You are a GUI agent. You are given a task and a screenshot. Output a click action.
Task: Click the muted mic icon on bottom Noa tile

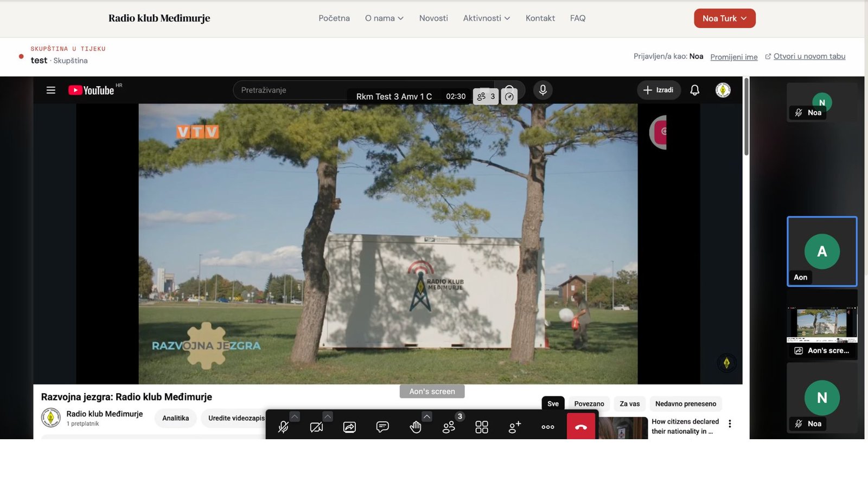799,424
